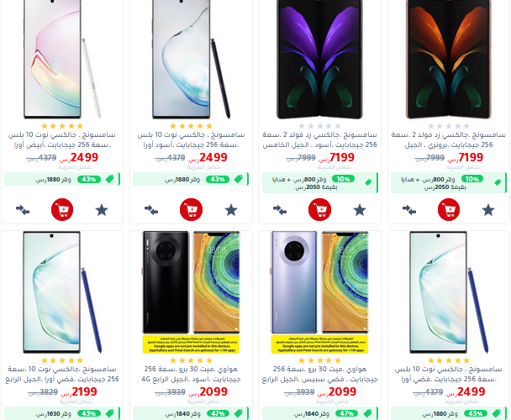511x420 pixels.
Task: Favorite the black Galaxy Note 10 Plus
Action: coord(231,210)
